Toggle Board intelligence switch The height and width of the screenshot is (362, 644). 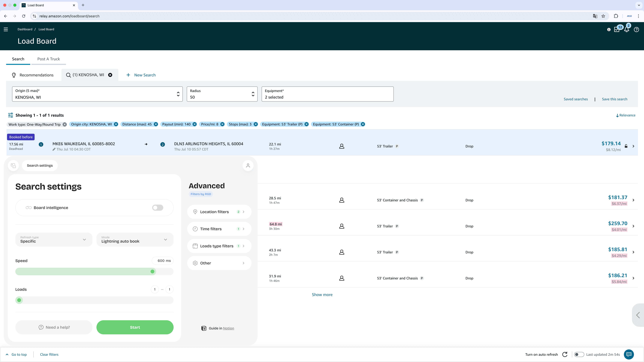(x=157, y=208)
